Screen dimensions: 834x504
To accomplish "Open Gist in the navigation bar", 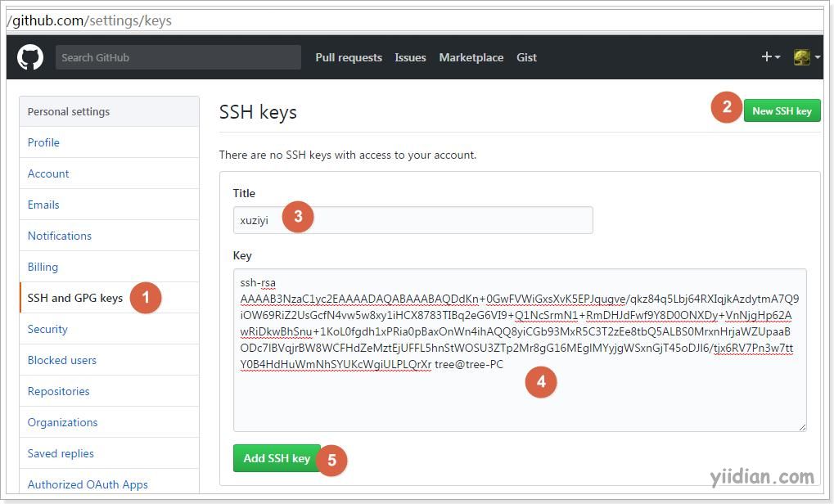I will point(526,57).
